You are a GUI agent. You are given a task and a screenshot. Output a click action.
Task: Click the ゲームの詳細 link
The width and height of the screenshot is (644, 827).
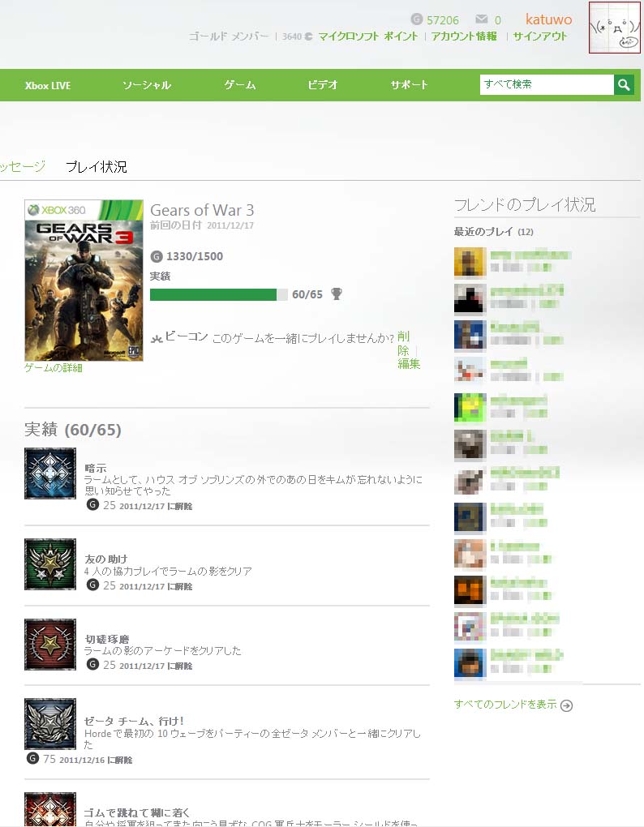(54, 367)
